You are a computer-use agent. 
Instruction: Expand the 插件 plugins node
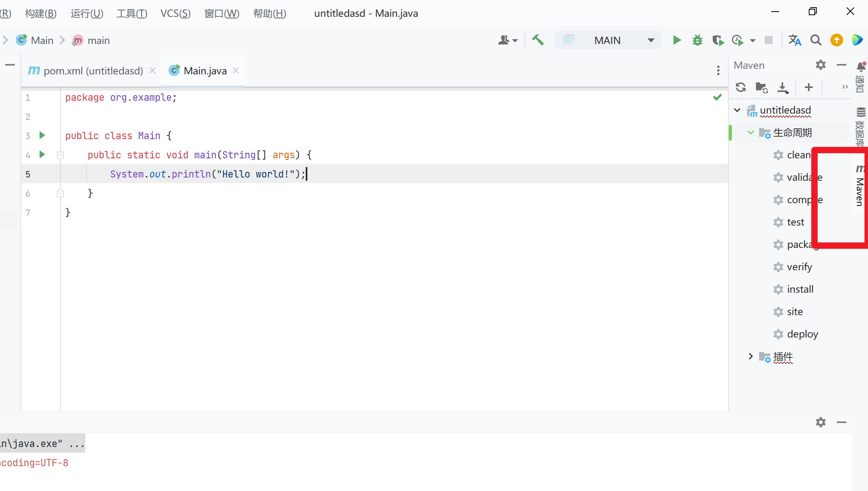click(751, 356)
